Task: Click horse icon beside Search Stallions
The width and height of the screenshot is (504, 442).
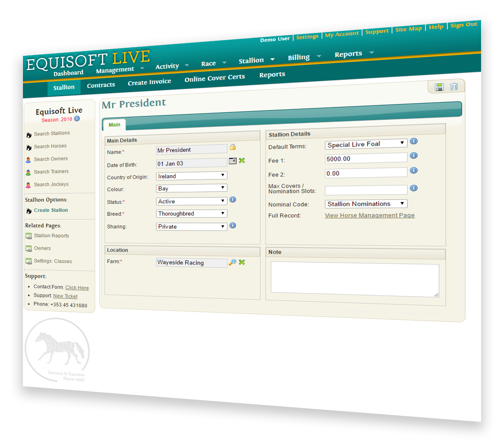Action: 29,135
